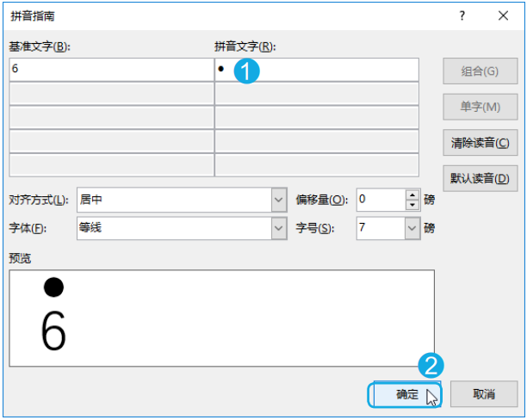
Task: Select the second 拼音文字 row
Action: coord(316,94)
